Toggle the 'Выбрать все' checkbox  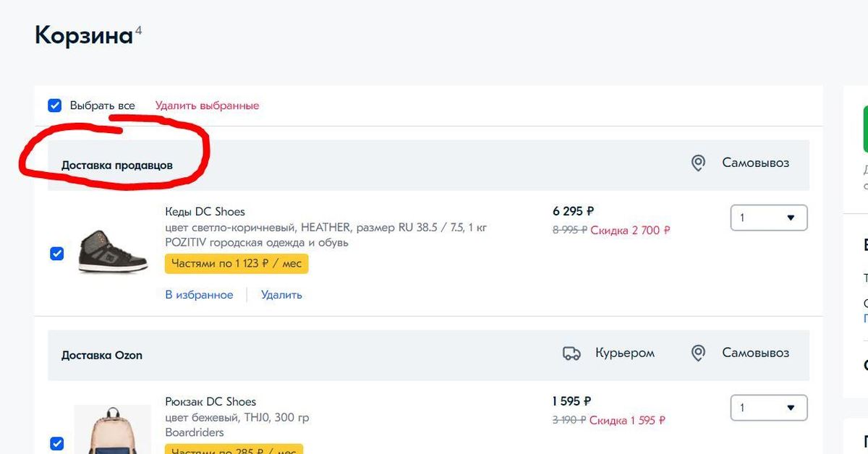55,106
